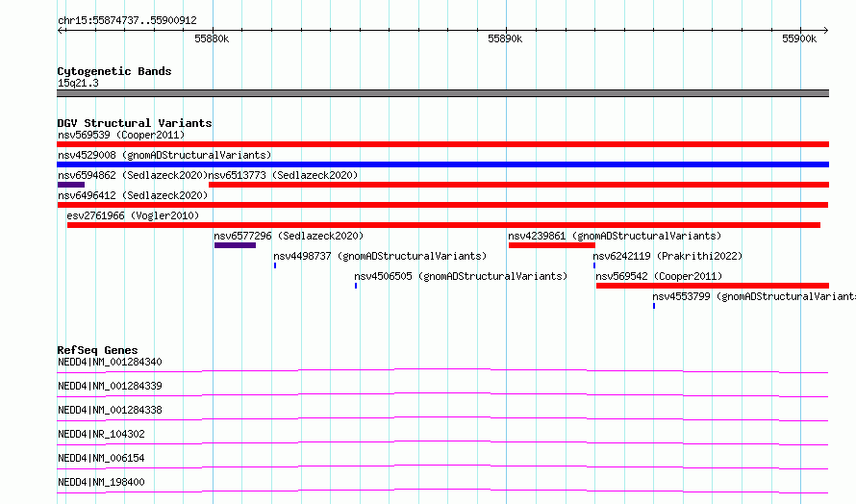Click the nsv4553799 gnomAD variant label
The height and width of the screenshot is (504, 856).
click(x=754, y=296)
